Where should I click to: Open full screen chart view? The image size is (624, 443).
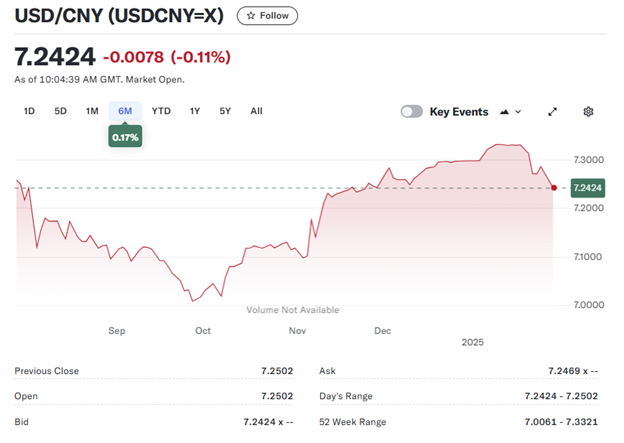coord(552,112)
